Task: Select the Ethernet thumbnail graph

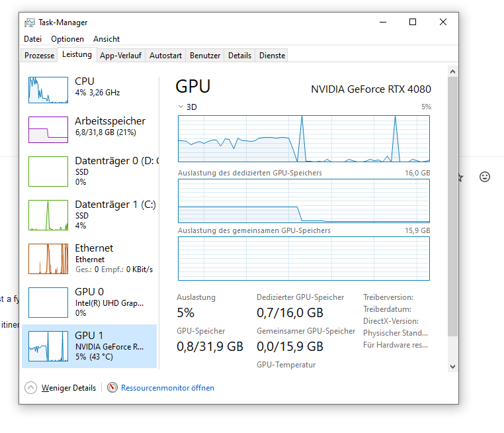Action: coord(48,259)
